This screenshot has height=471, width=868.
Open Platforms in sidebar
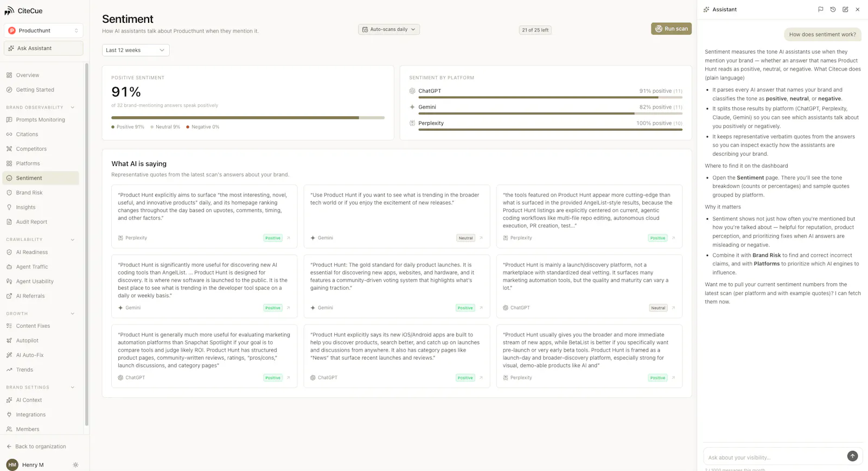41,164
